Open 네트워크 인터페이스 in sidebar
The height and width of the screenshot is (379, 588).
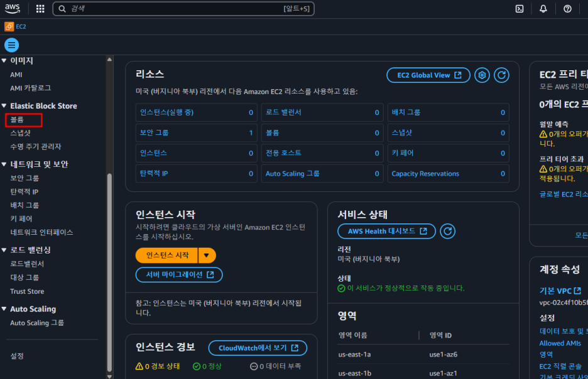(41, 232)
